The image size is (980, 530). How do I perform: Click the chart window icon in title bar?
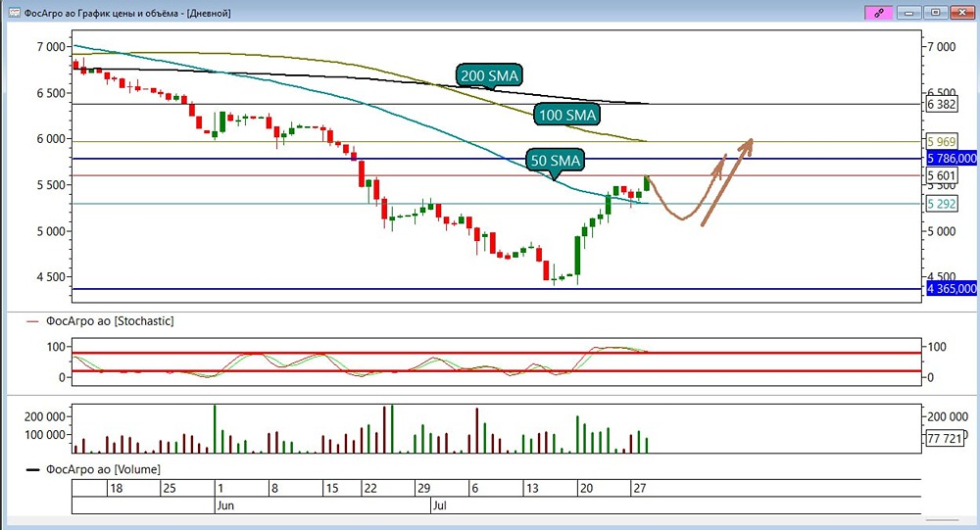point(14,13)
